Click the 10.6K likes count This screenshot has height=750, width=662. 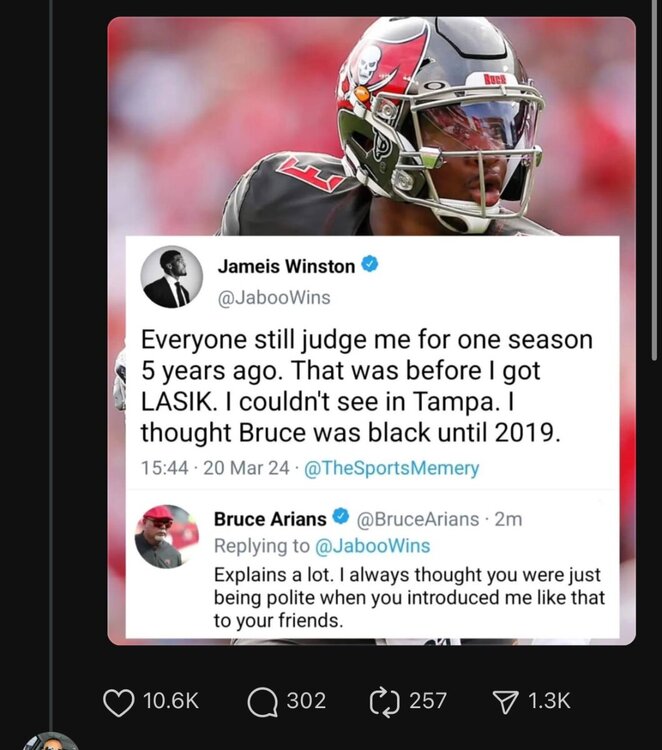click(171, 701)
